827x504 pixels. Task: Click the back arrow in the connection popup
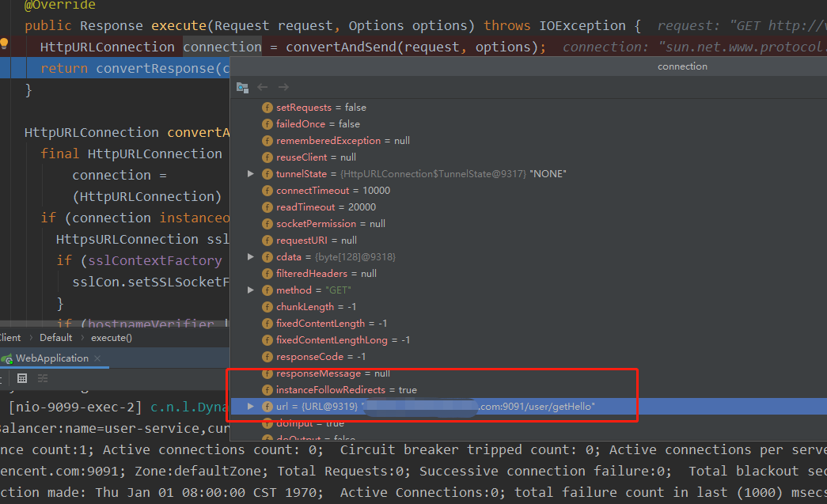point(263,87)
